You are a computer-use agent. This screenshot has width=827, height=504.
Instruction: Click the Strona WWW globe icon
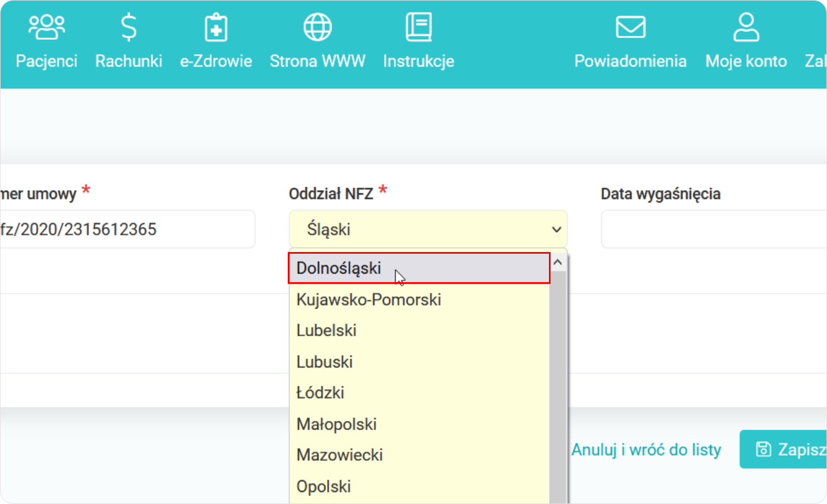(317, 27)
